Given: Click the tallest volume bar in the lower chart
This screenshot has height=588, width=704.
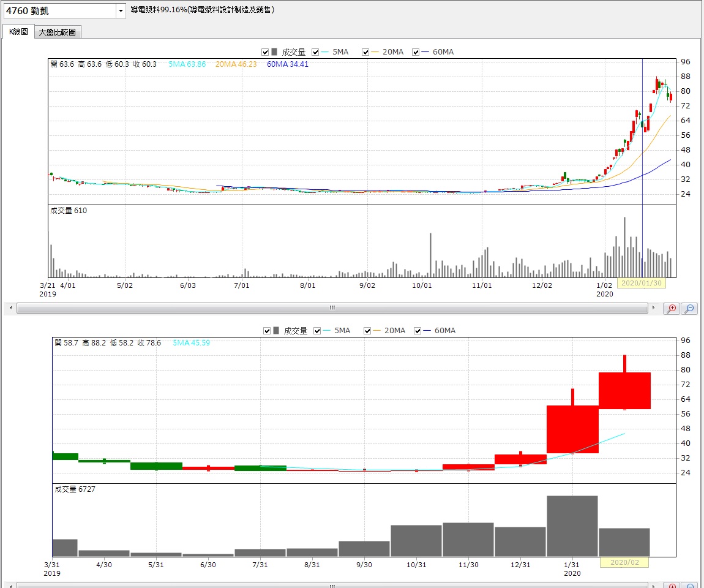Looking at the screenshot, I should point(572,526).
